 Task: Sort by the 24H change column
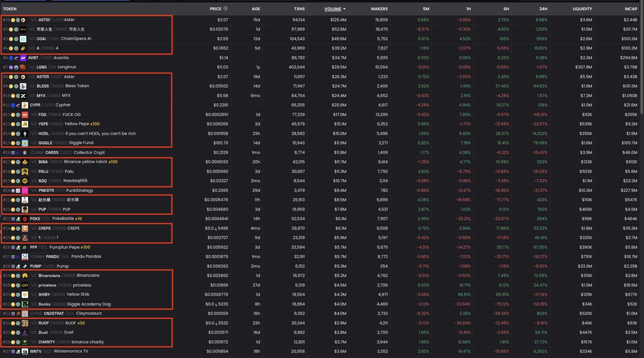[x=543, y=9]
